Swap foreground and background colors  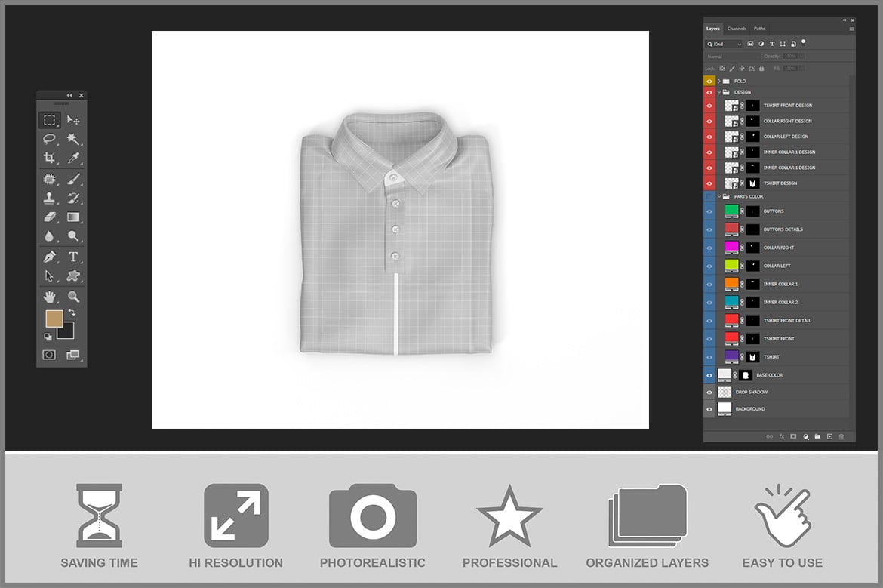coord(72,312)
